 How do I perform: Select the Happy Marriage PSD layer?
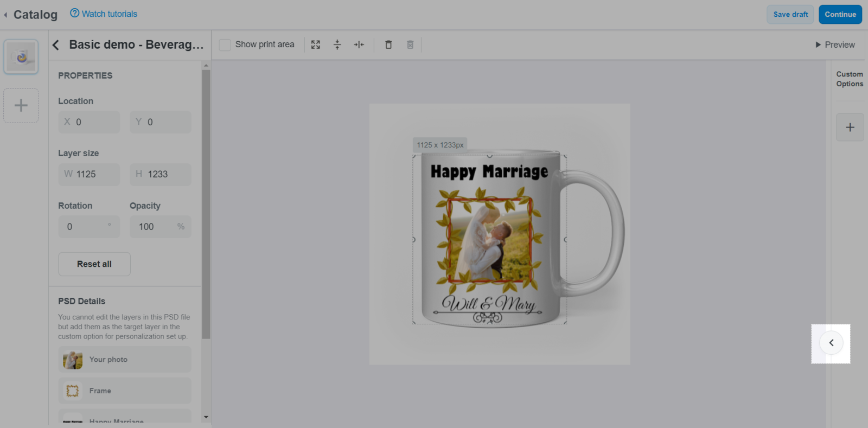(125, 416)
